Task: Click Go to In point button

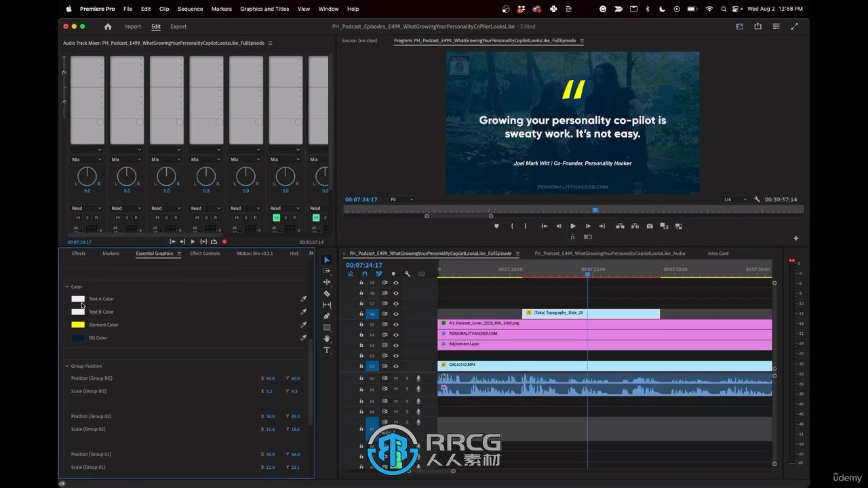Action: 544,226
